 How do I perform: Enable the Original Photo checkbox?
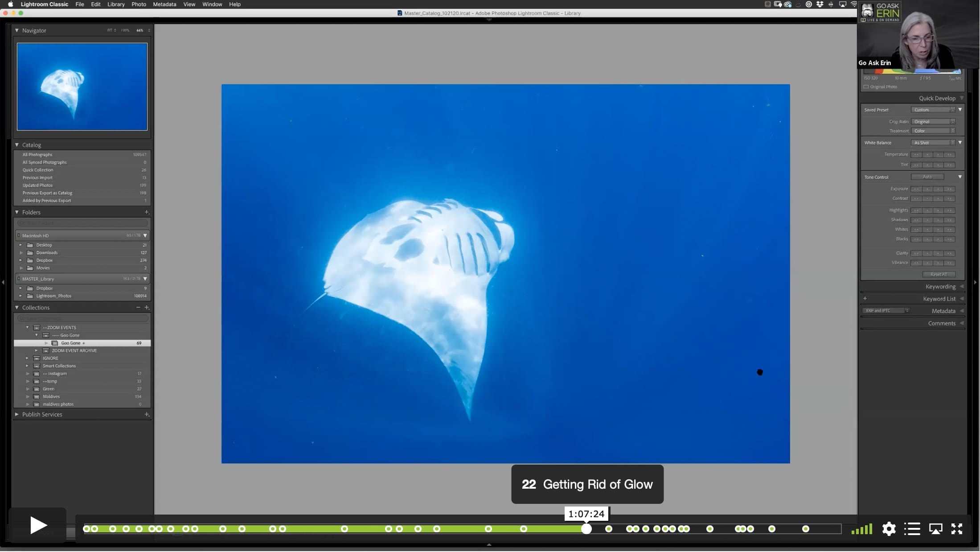click(x=866, y=87)
